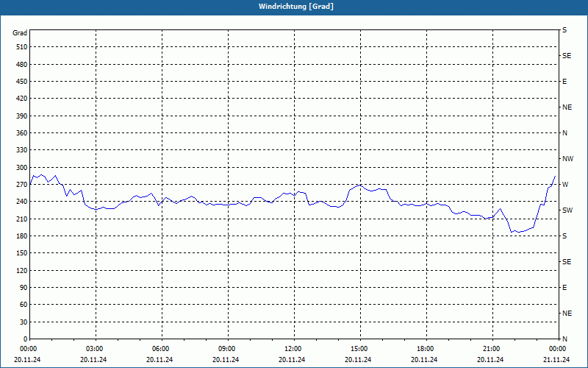Select the 330 value on the Grad axis
The width and height of the screenshot is (588, 368).
(22, 150)
